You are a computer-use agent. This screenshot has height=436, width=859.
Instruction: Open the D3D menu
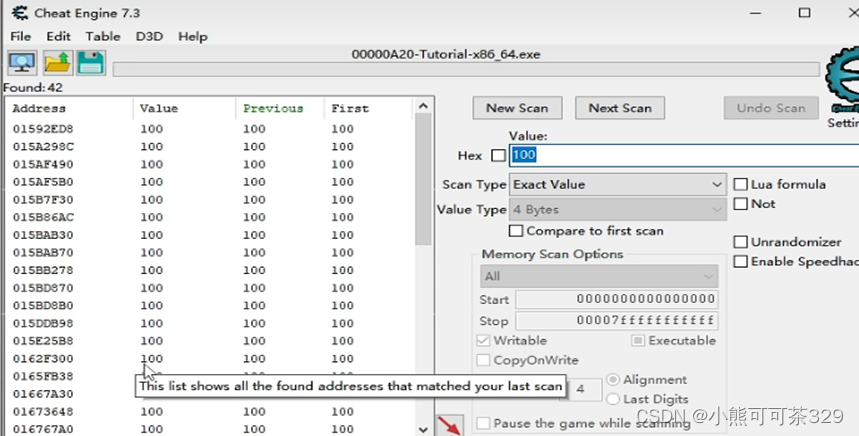coord(149,36)
